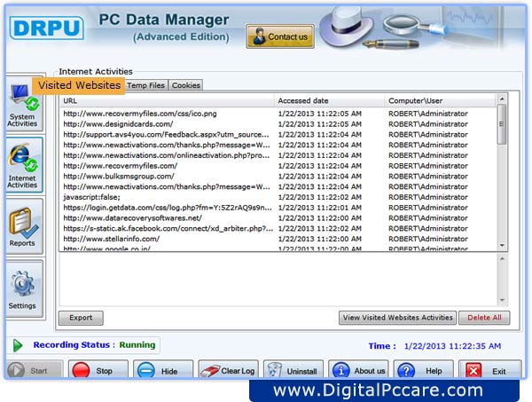Click the details pane scroll up arrow
Image resolution: width=532 pixels, height=402 pixels.
(x=502, y=259)
